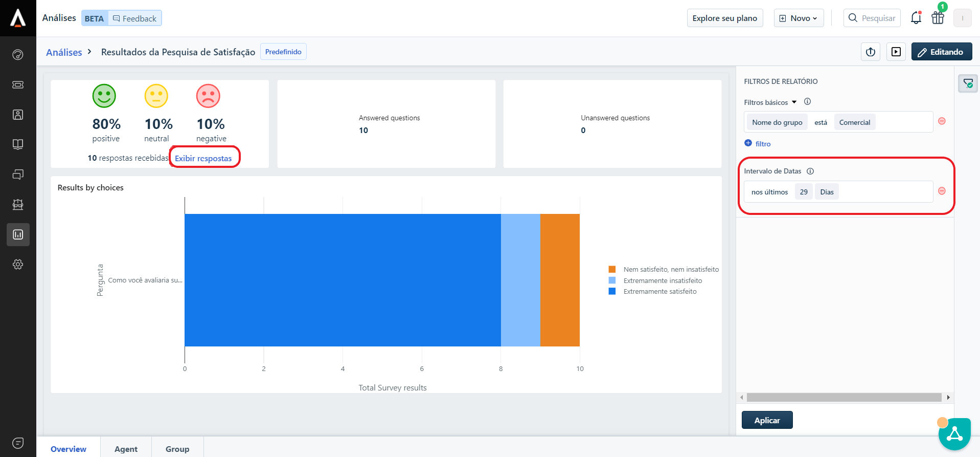This screenshot has width=980, height=457.
Task: Open the Contacts icon in the sidebar
Action: coord(18,115)
